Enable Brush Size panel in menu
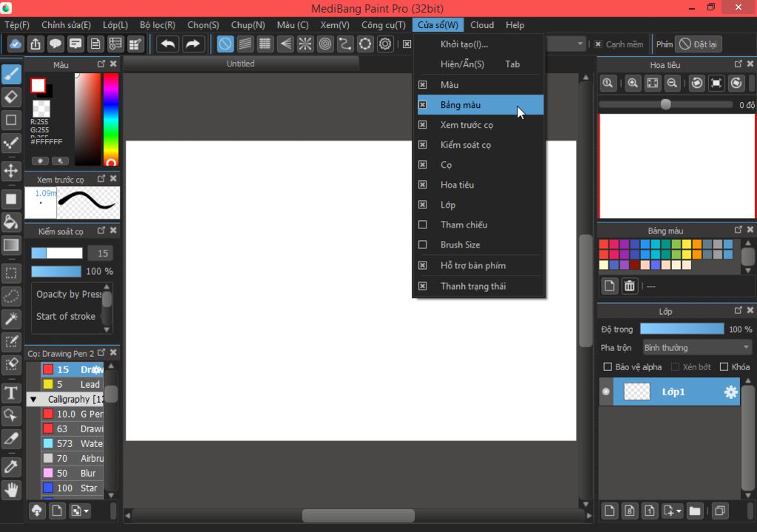The image size is (757, 532). point(481,245)
